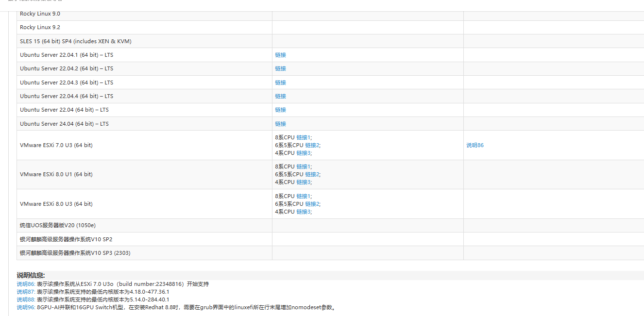Select the Ubuntu Server 24.04 (64 bit) – LTS cell
This screenshot has height=316, width=644.
pos(144,124)
